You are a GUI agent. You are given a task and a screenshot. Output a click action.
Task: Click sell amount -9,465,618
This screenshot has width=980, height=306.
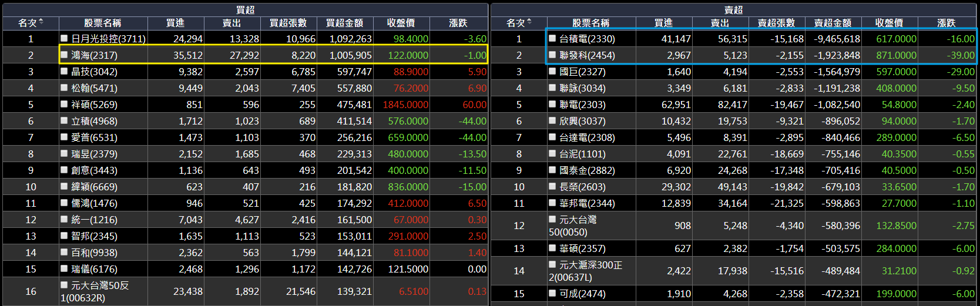(837, 39)
